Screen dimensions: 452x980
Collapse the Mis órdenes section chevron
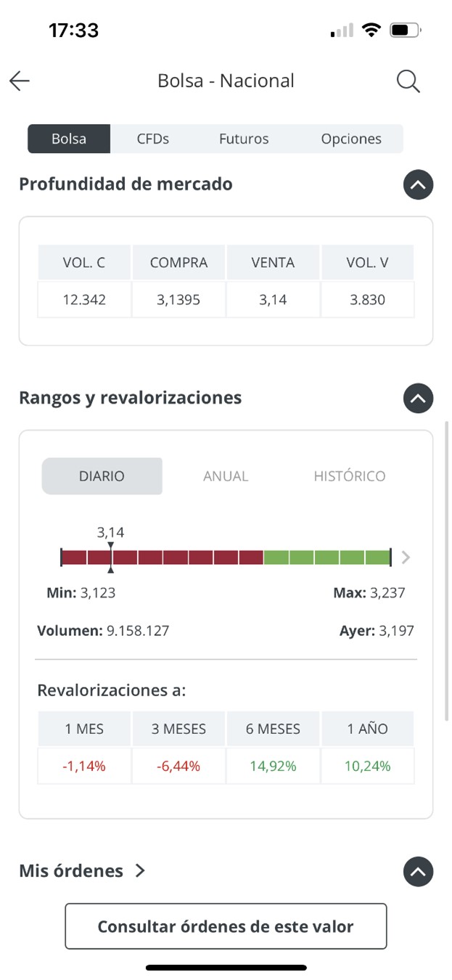pyautogui.click(x=418, y=872)
